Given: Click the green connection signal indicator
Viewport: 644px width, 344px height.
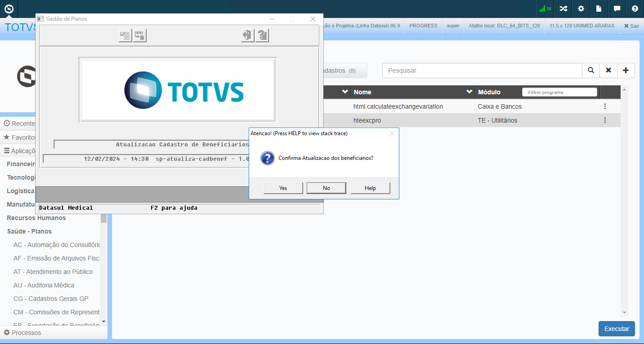Looking at the screenshot, I should coord(545,9).
